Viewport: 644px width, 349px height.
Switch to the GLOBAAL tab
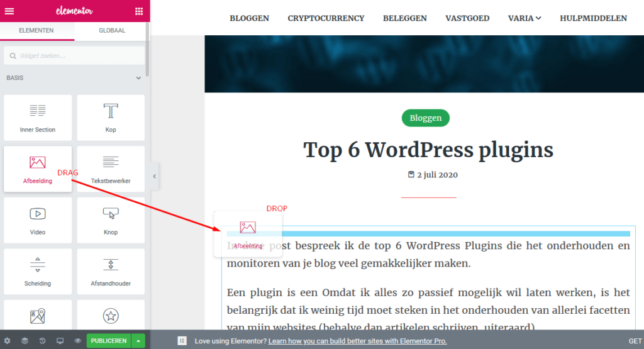pos(112,30)
